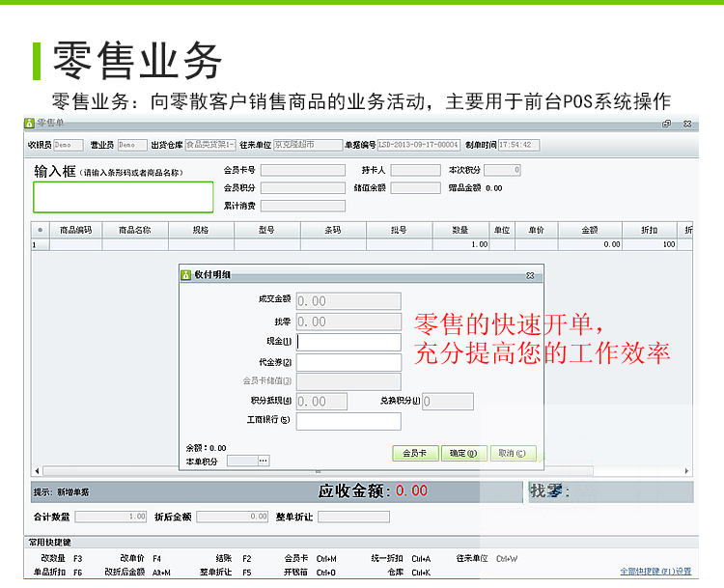Image resolution: width=724 pixels, height=588 pixels.
Task: Open 全部快捷键设置 shortcut settings link
Action: point(655,572)
